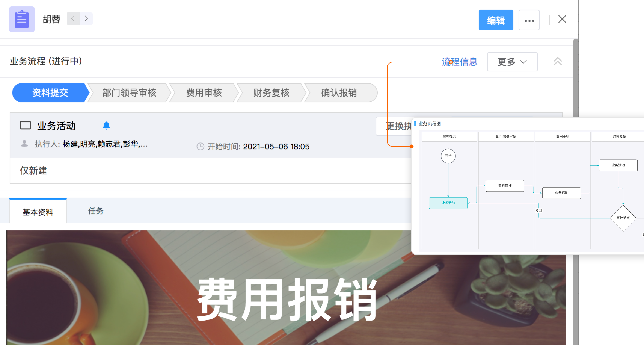
Task: Collapse business process section with double chevron
Action: click(558, 62)
